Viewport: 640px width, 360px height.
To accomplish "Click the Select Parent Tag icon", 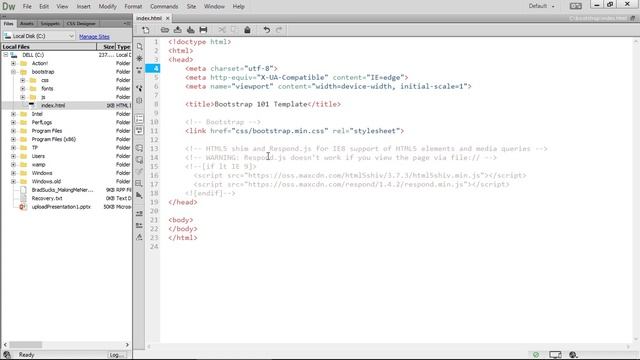I will (140, 88).
